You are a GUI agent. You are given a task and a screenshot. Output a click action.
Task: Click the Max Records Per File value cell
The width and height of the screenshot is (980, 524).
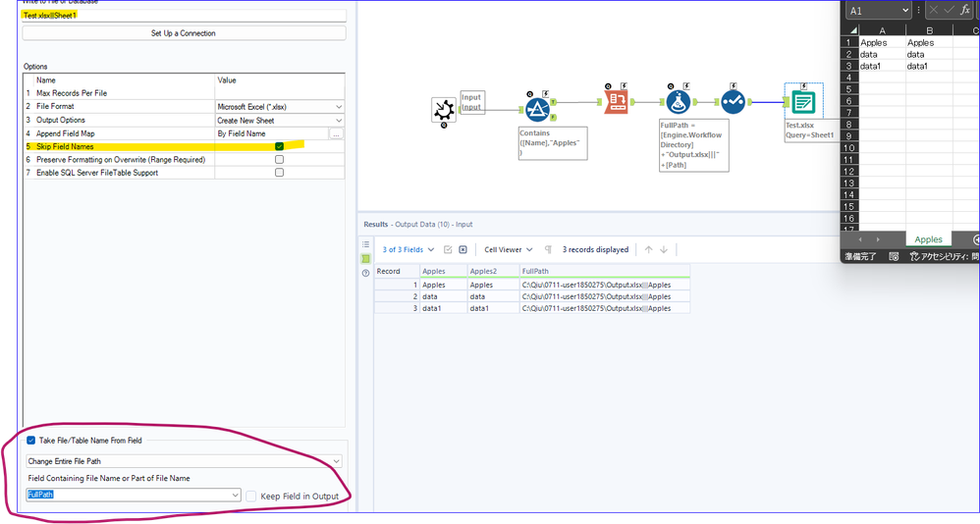[x=280, y=93]
